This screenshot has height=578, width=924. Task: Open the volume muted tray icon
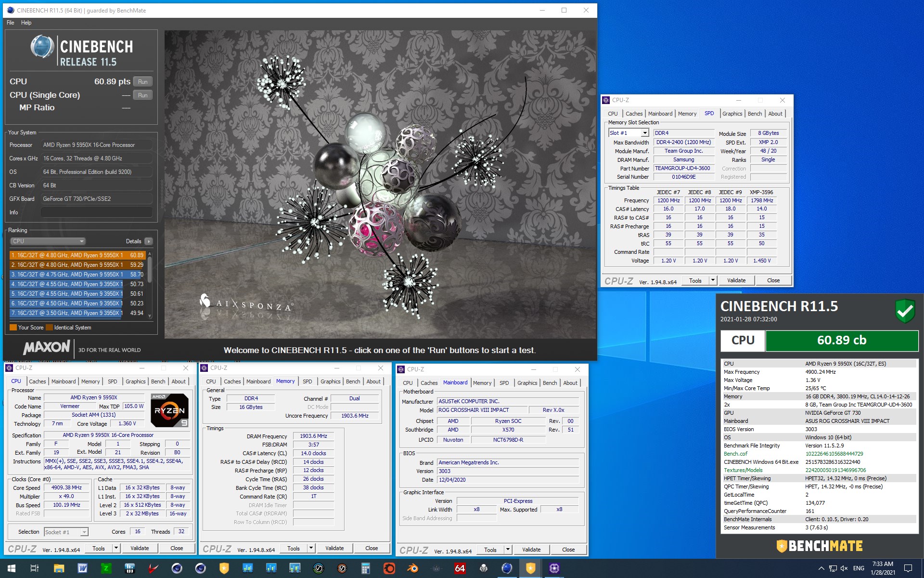point(844,568)
